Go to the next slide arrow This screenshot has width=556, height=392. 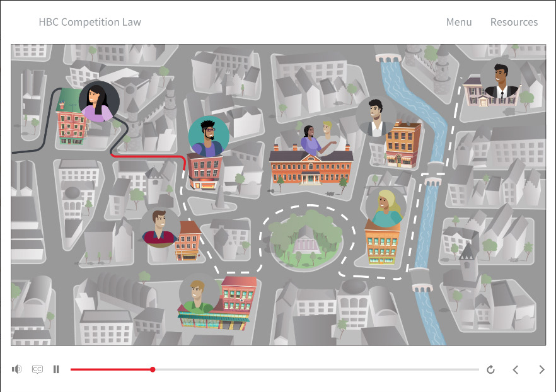point(542,370)
